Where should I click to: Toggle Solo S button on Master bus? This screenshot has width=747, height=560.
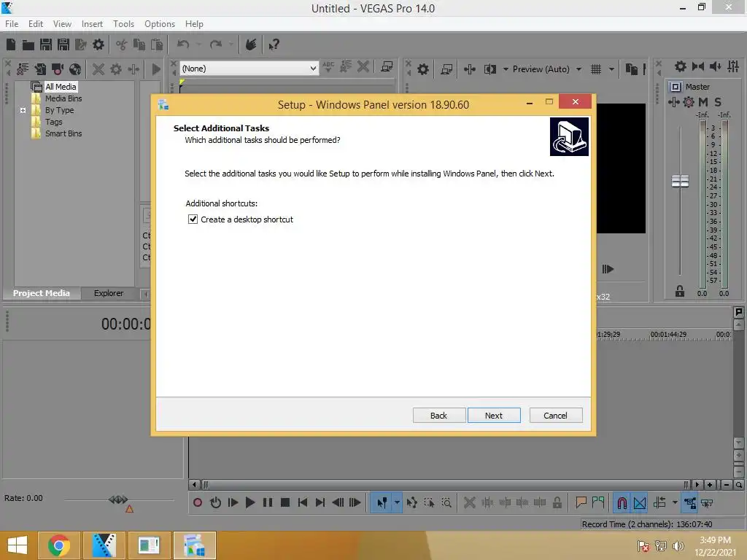(718, 102)
